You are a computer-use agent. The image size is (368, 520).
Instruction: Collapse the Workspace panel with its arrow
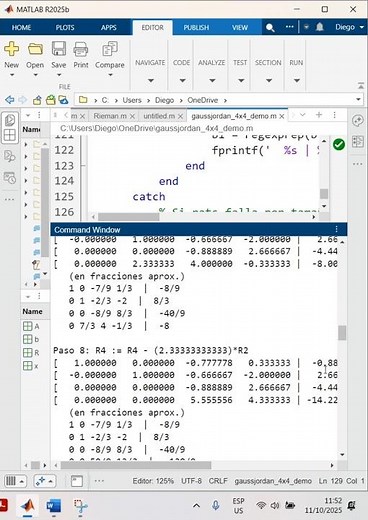pos(28,296)
